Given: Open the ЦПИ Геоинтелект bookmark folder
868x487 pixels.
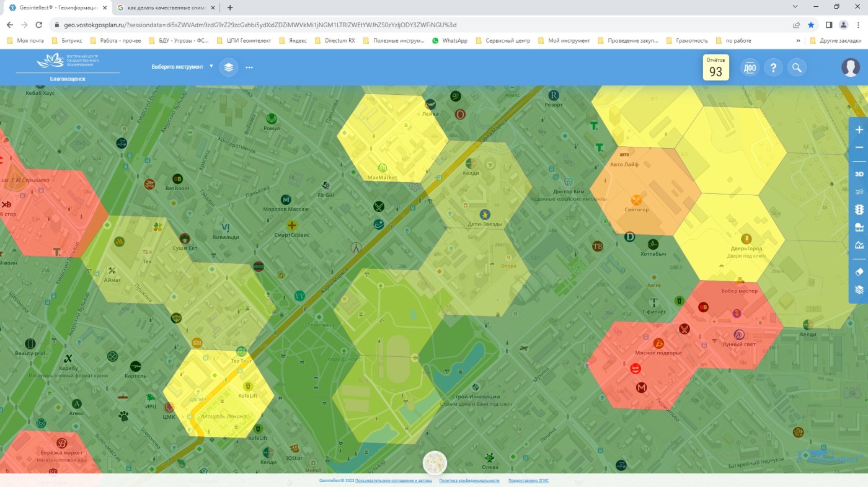Looking at the screenshot, I should pos(244,40).
